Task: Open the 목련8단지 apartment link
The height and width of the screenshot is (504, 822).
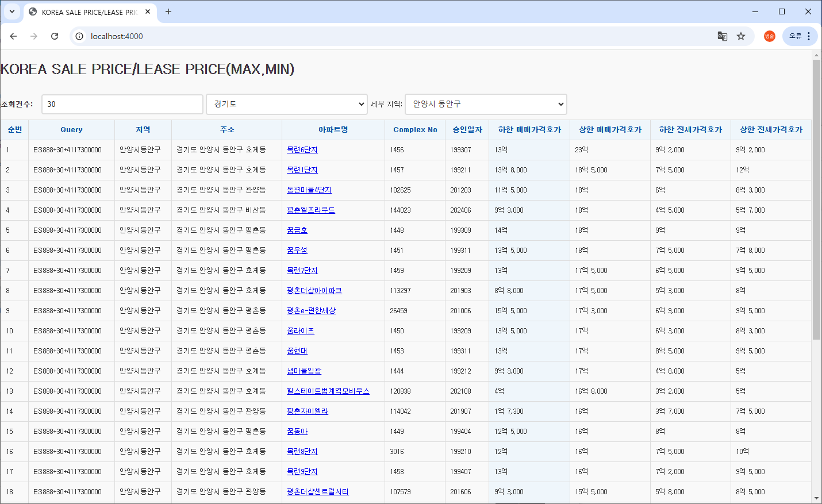Action: (x=302, y=452)
